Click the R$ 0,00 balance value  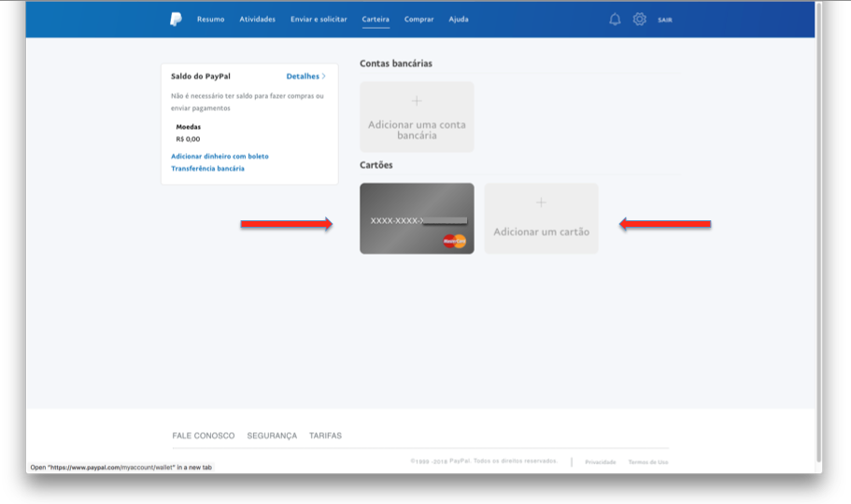click(188, 139)
